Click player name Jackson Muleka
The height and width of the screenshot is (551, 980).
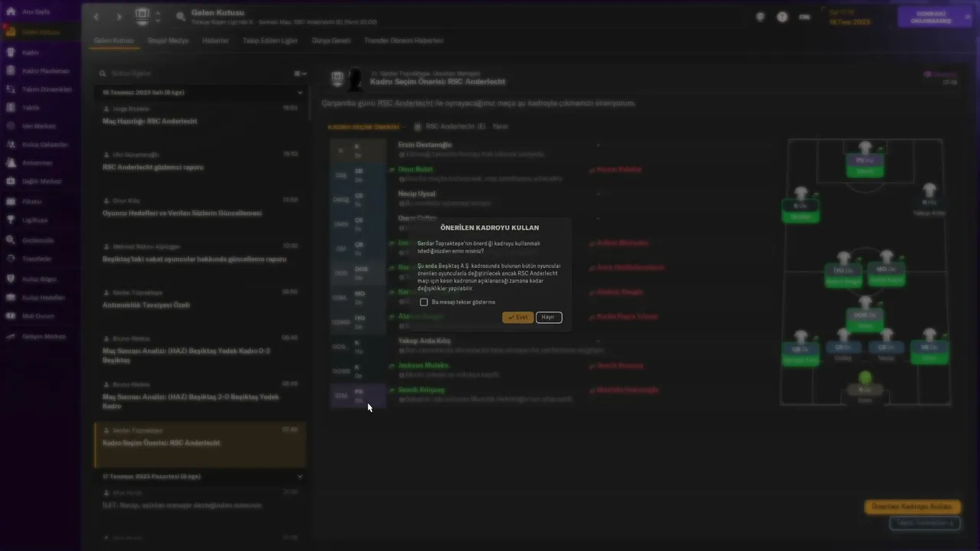(x=423, y=365)
